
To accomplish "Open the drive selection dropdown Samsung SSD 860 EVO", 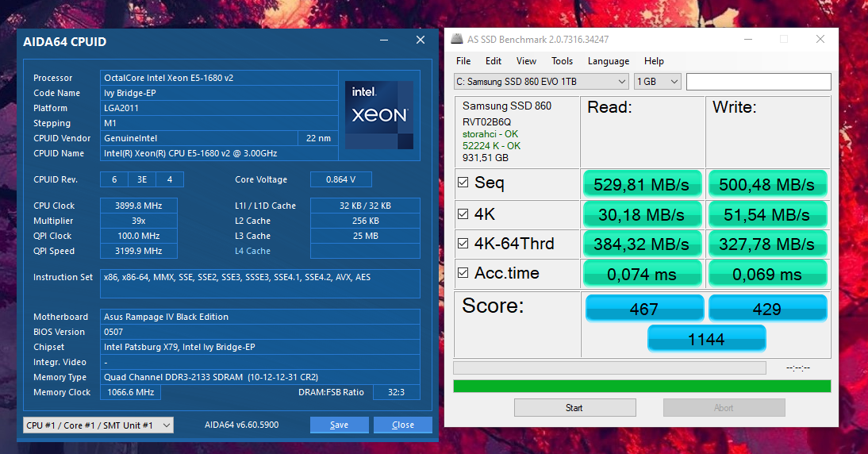I will (x=541, y=82).
